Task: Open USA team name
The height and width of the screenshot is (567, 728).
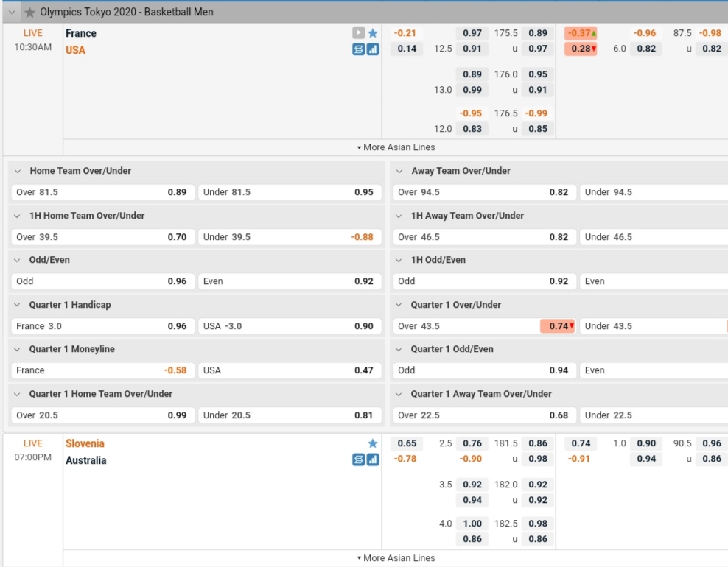Action: point(75,50)
